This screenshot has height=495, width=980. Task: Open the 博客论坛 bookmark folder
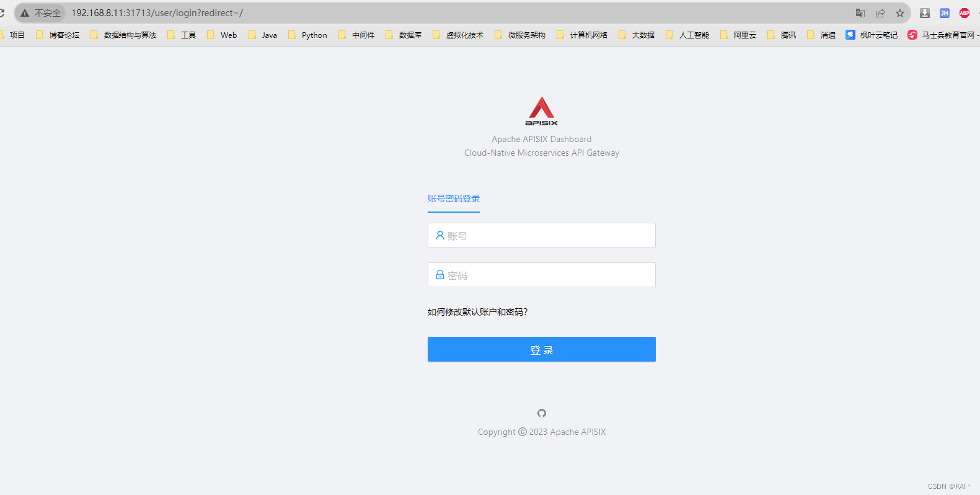58,35
